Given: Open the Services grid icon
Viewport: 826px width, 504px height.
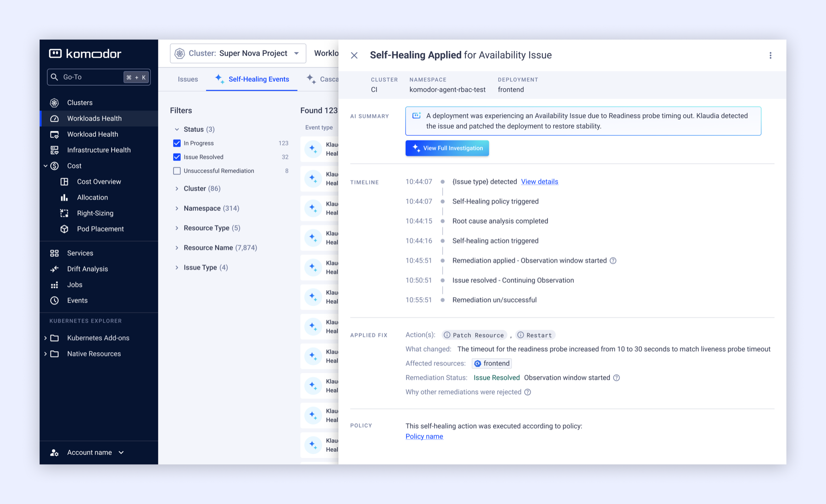Looking at the screenshot, I should tap(55, 253).
